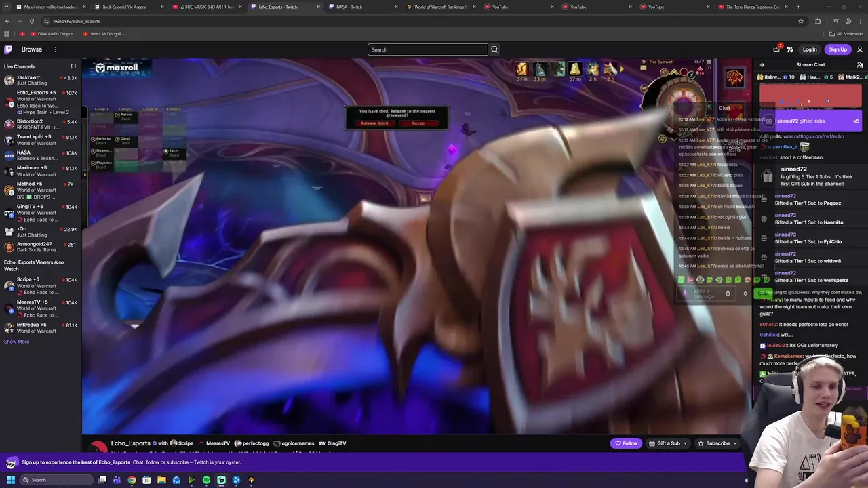Click the perfectogg co-streamer link
The height and width of the screenshot is (488, 868).
(x=252, y=443)
